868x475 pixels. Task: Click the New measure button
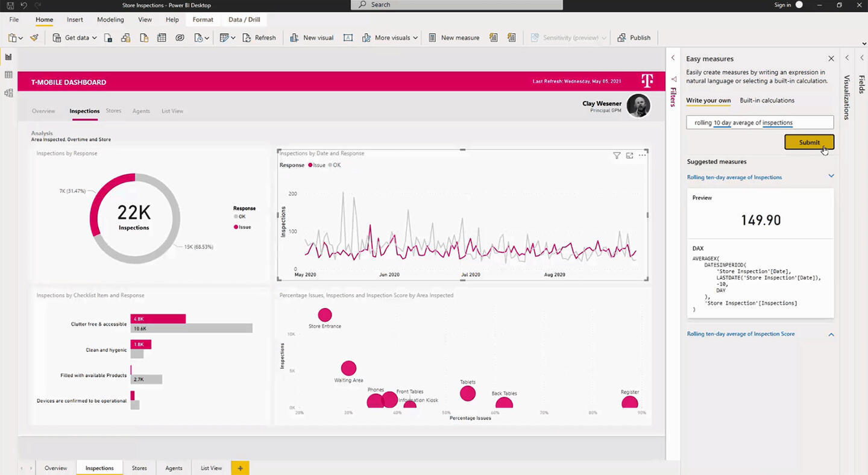point(454,37)
